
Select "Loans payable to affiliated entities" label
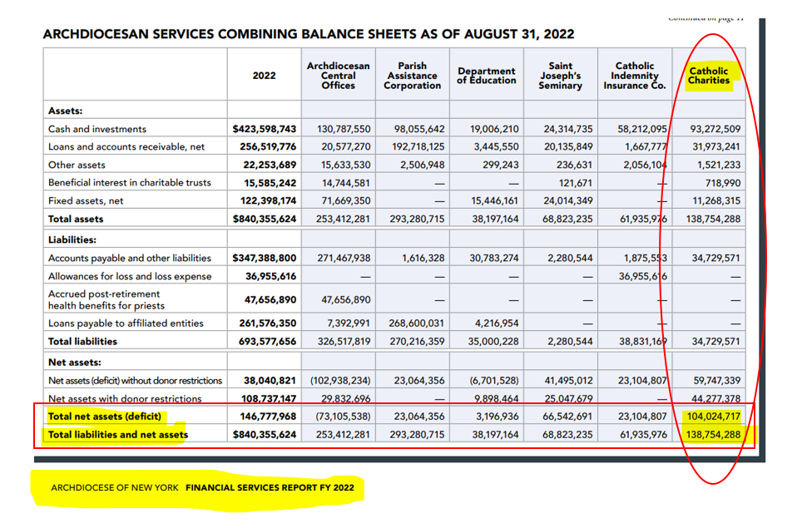pyautogui.click(x=126, y=323)
